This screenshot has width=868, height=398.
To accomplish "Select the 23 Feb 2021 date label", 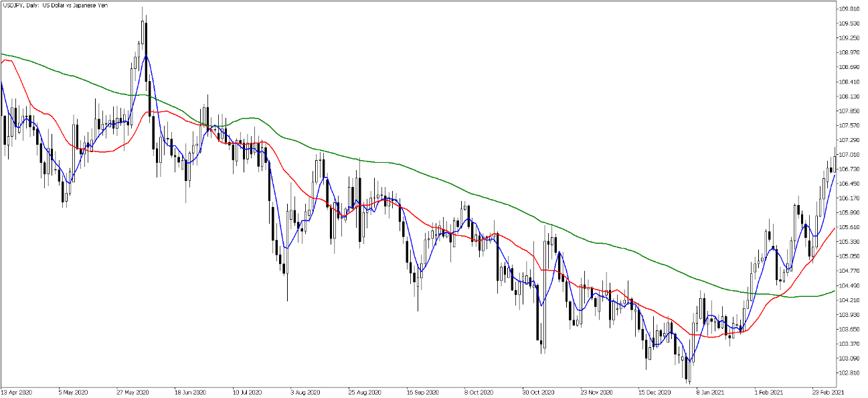I will coord(828,391).
